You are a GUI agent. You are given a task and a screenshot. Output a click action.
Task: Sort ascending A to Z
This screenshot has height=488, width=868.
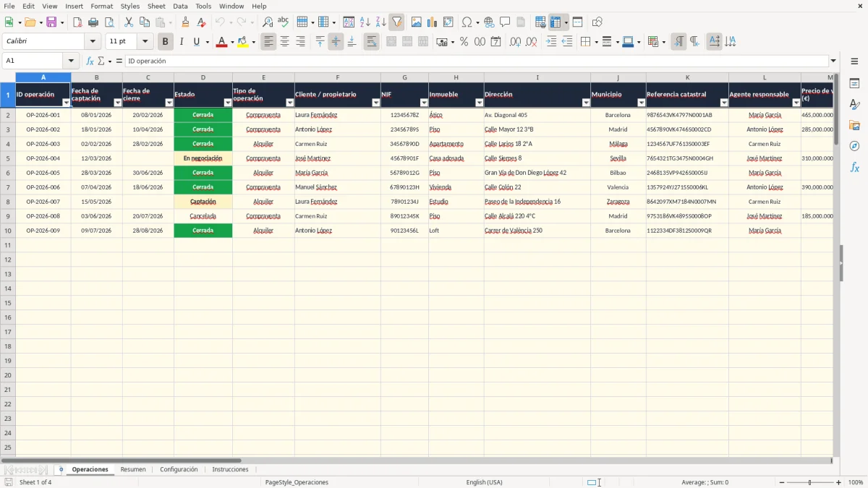pyautogui.click(x=365, y=22)
